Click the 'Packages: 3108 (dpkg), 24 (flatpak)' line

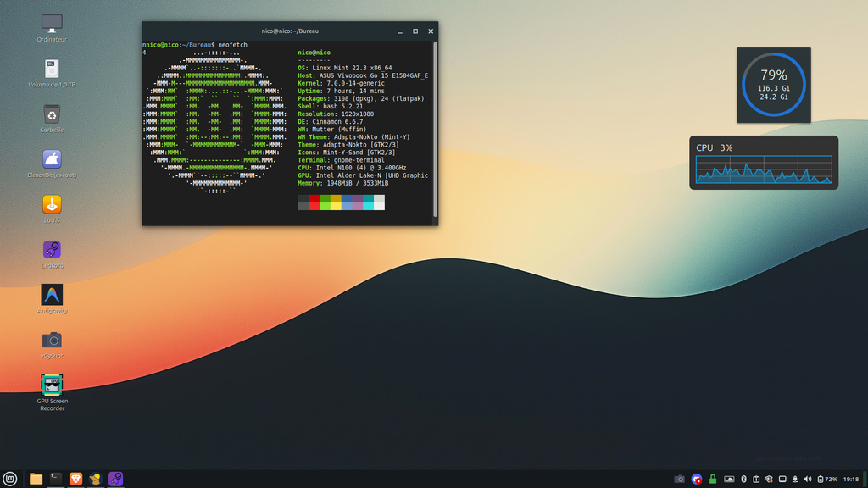pos(361,98)
